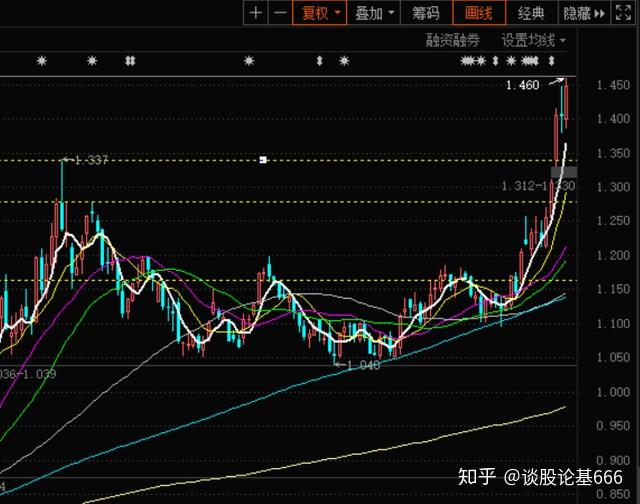Toggle the 筹码 chip distribution view
Screen dimensions: 640x504
pyautogui.click(x=426, y=13)
